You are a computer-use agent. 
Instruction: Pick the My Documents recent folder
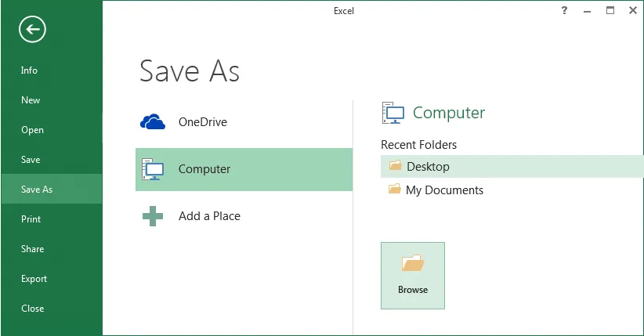512,190
